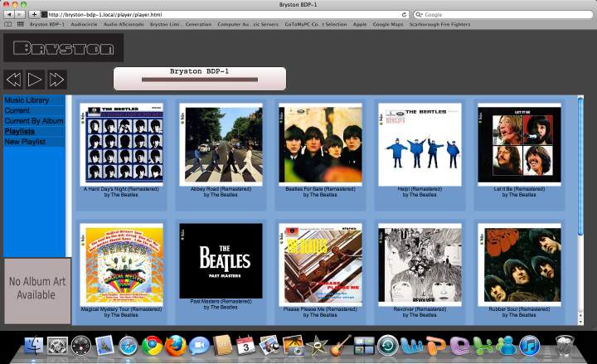Open the Audio Aficionado bookmark
The width and height of the screenshot is (597, 364).
[x=124, y=24]
